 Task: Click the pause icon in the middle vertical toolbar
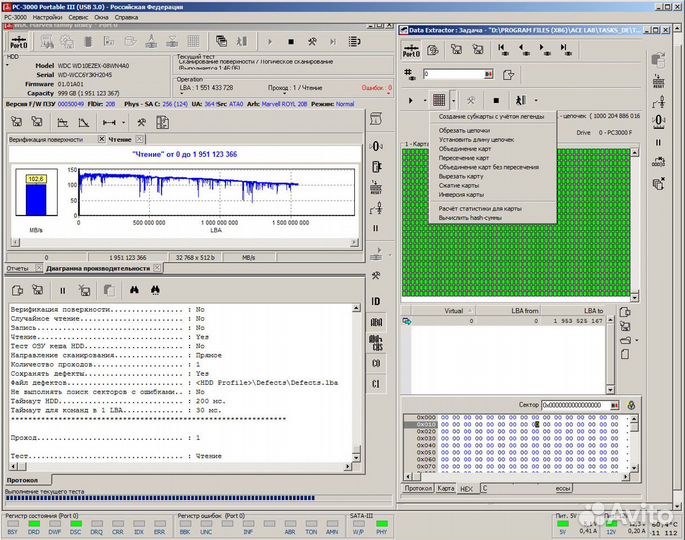[x=376, y=228]
